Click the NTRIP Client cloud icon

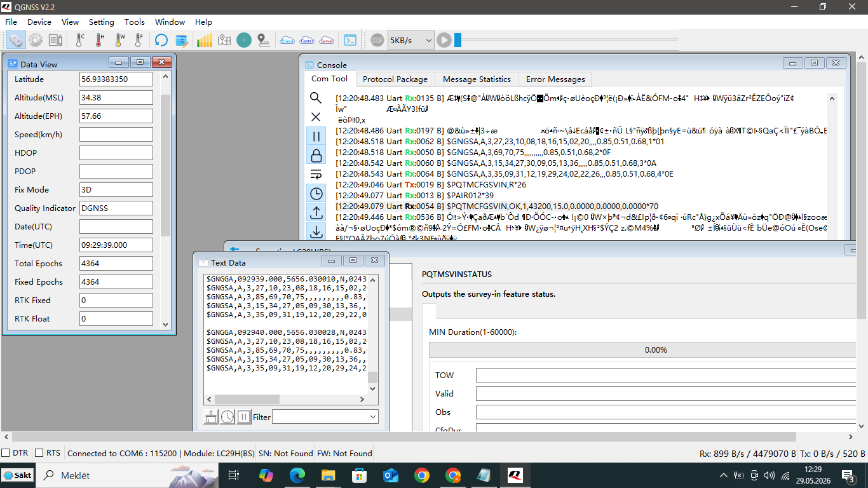coord(287,40)
